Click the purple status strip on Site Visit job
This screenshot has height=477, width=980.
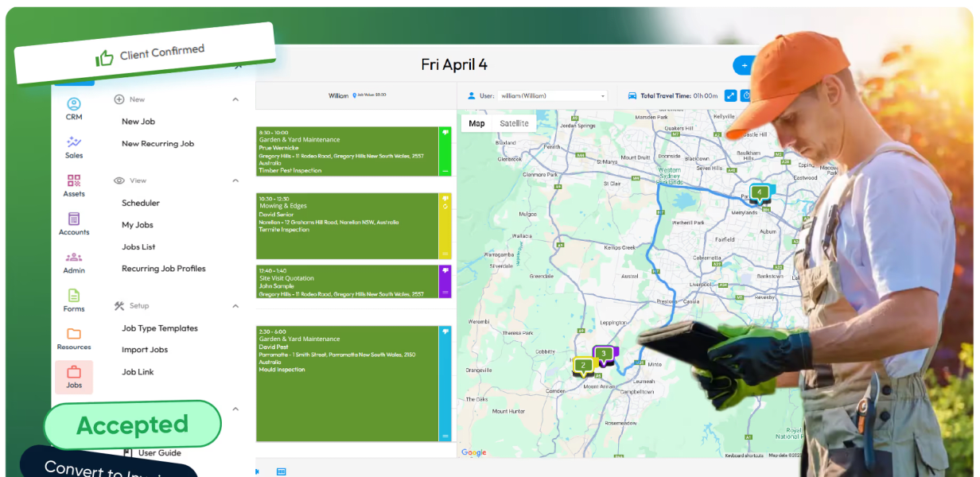445,281
